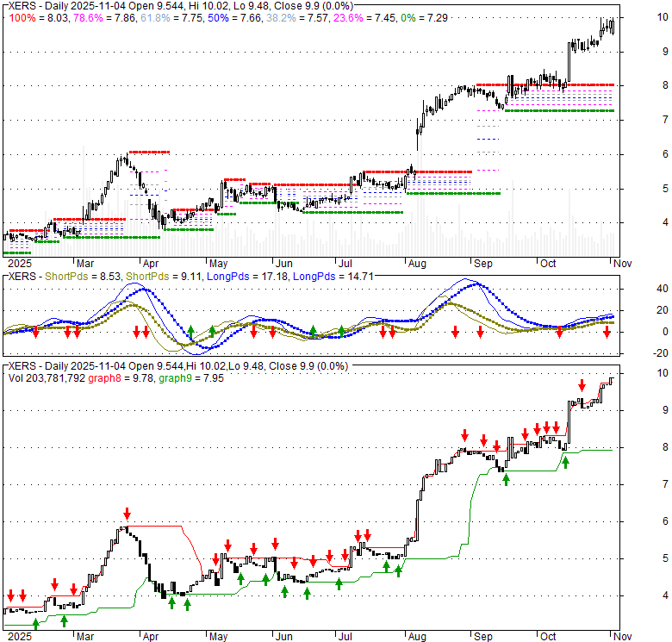Click "40" on the oscillator's value axis
The height and width of the screenshot is (642, 672).
click(x=663, y=289)
